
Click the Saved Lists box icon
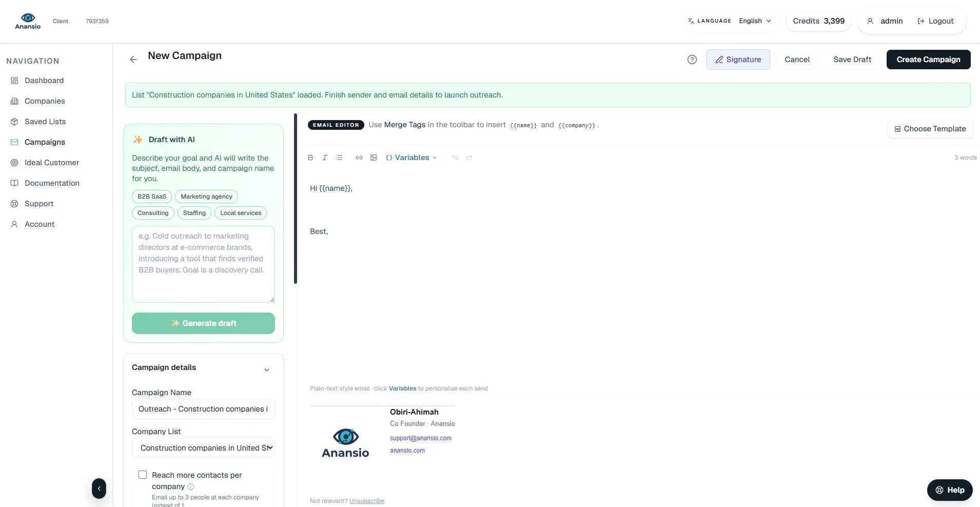pyautogui.click(x=14, y=122)
